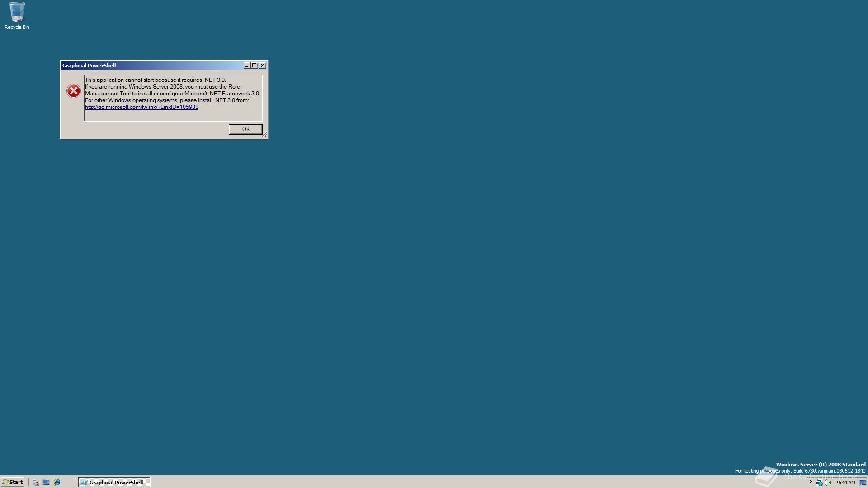Screen dimensions: 868x488
Task: Expand hidden system tray icons
Action: tap(811, 482)
